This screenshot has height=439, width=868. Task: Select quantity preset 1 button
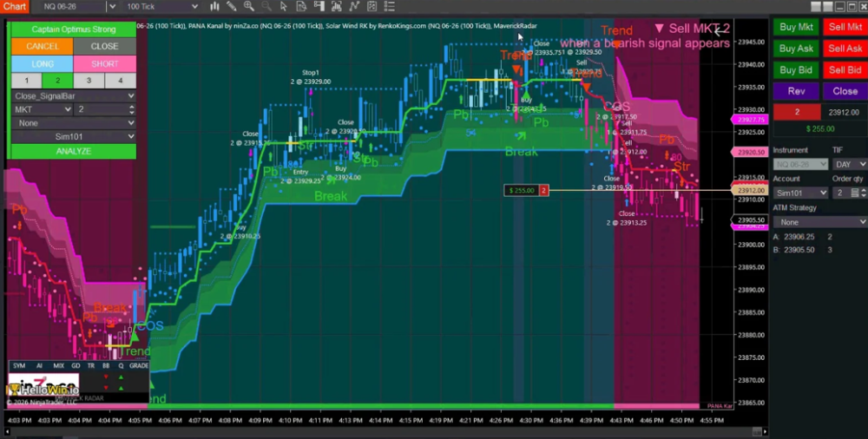tap(26, 80)
